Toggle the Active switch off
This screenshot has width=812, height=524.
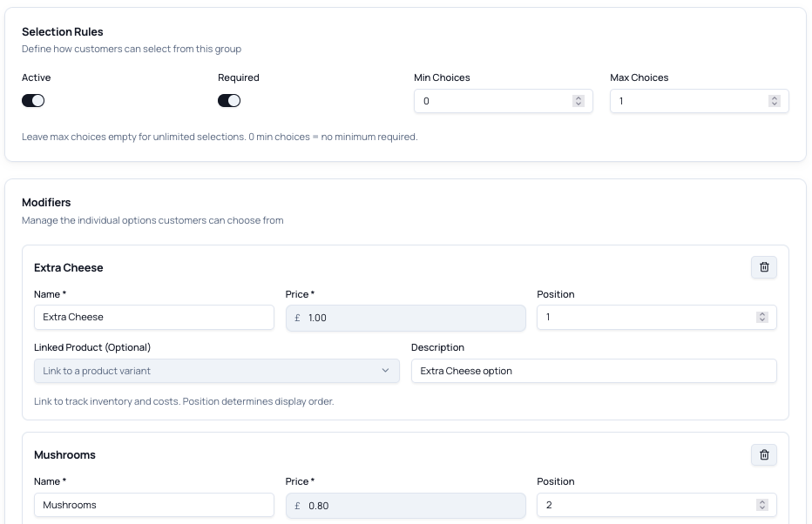pos(33,101)
